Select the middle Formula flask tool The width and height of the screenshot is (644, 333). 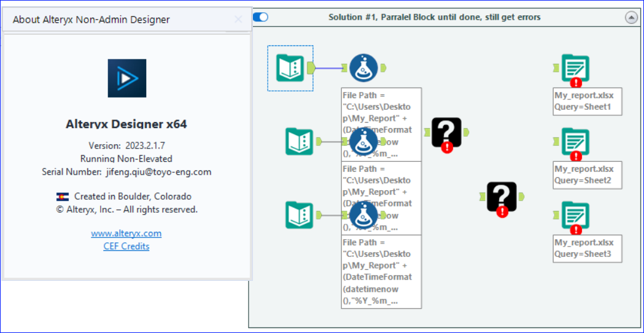coord(363,142)
